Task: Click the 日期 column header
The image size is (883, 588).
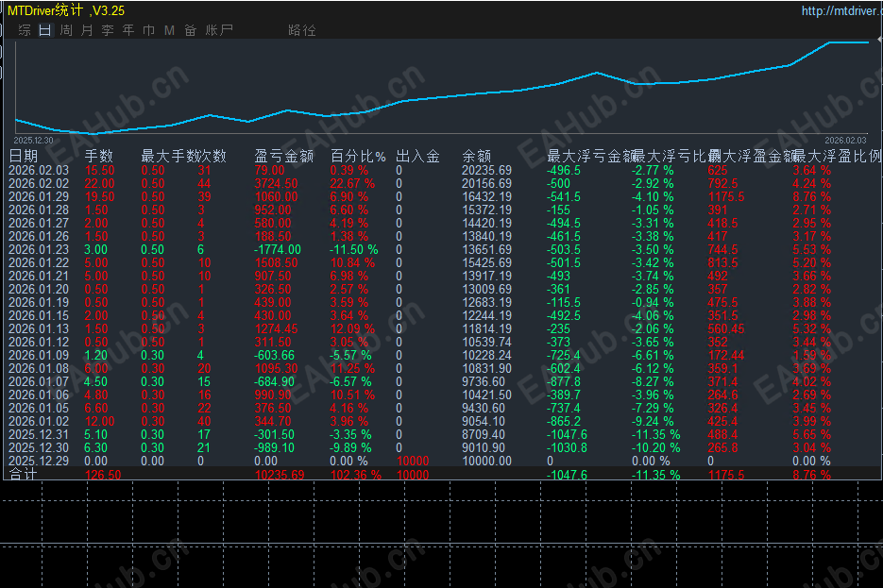Action: (x=23, y=156)
